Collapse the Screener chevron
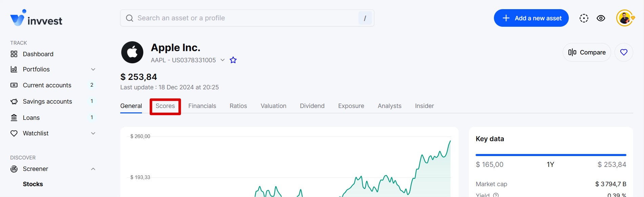644x197 pixels. tap(93, 169)
